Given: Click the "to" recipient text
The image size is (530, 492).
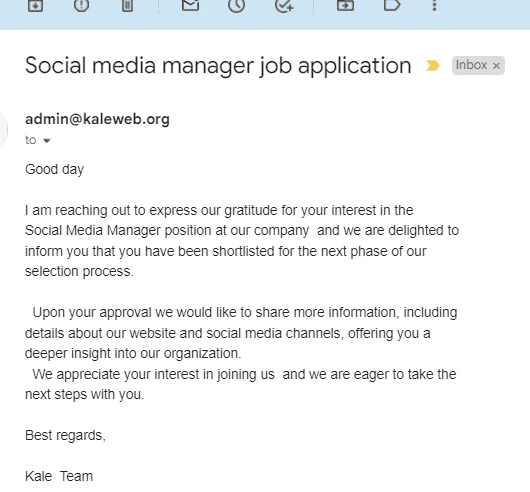Looking at the screenshot, I should tap(30, 140).
